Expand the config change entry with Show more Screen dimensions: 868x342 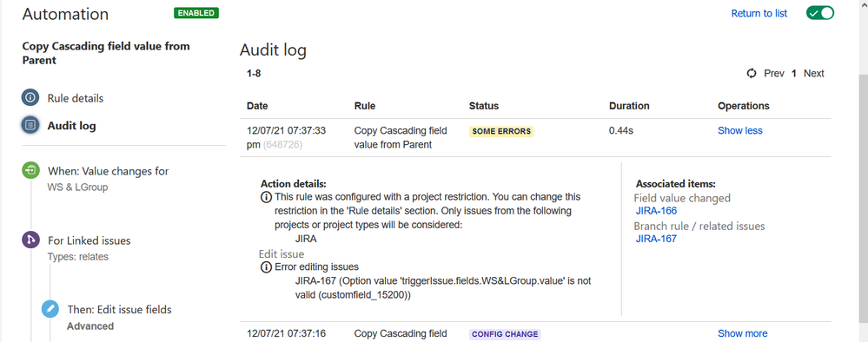pos(742,333)
